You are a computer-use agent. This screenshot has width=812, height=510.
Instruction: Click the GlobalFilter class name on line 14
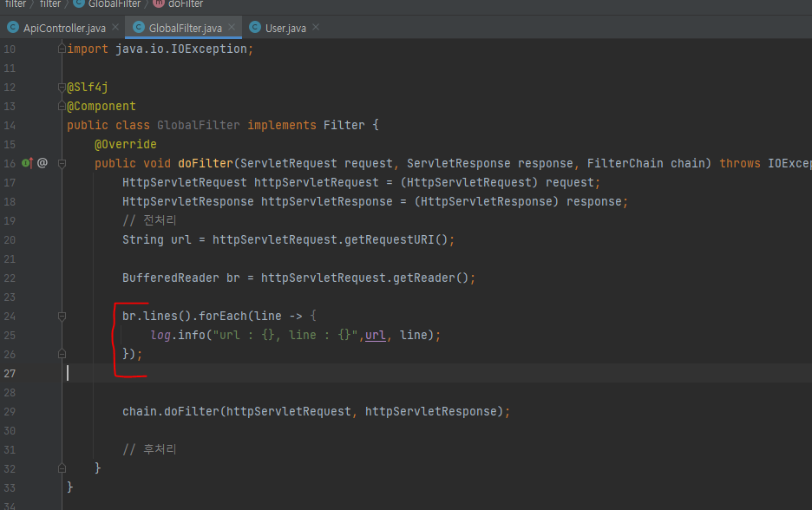pyautogui.click(x=199, y=125)
